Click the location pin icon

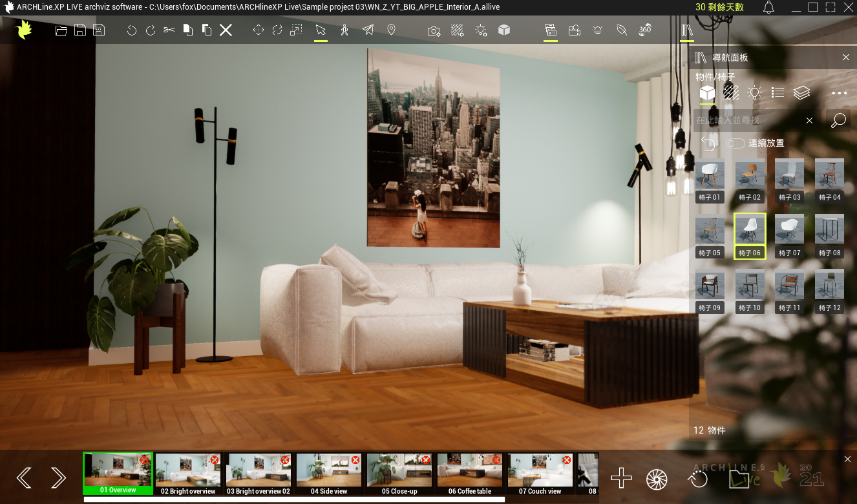click(391, 30)
